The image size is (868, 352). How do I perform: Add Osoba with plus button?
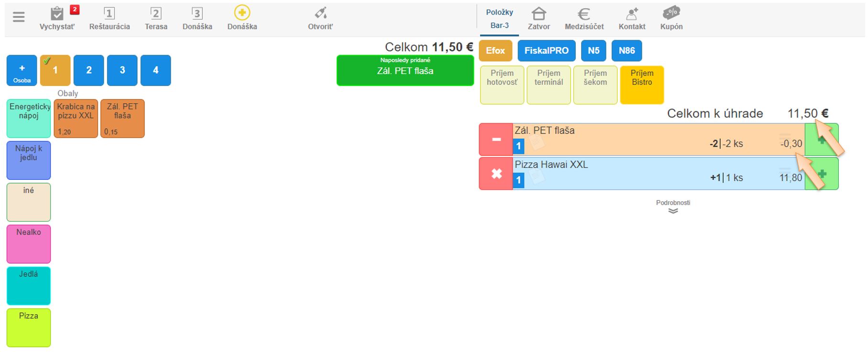click(x=22, y=70)
